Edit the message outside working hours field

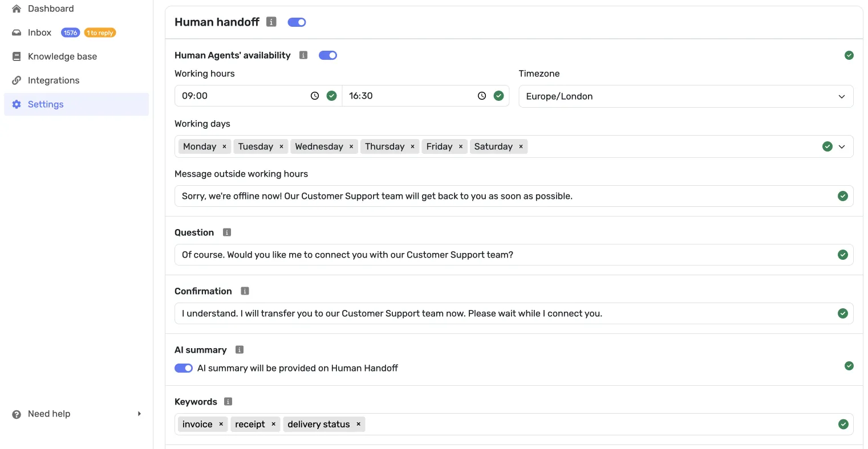[514, 196]
